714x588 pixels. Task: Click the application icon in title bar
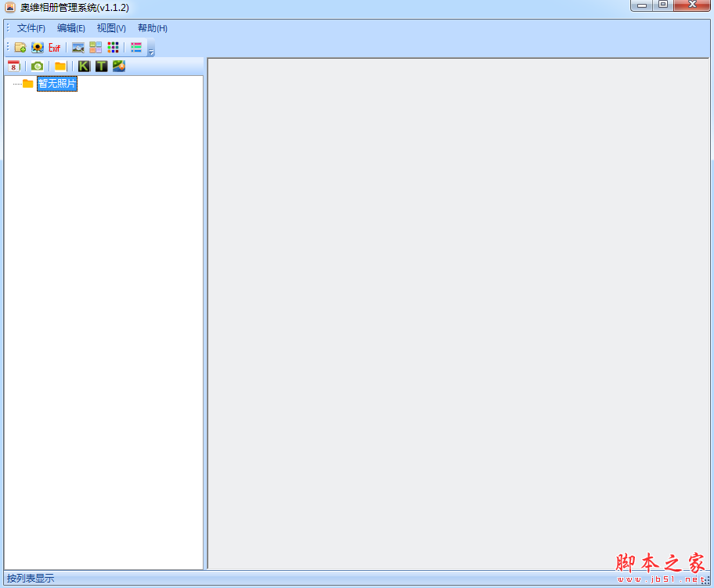[10, 7]
